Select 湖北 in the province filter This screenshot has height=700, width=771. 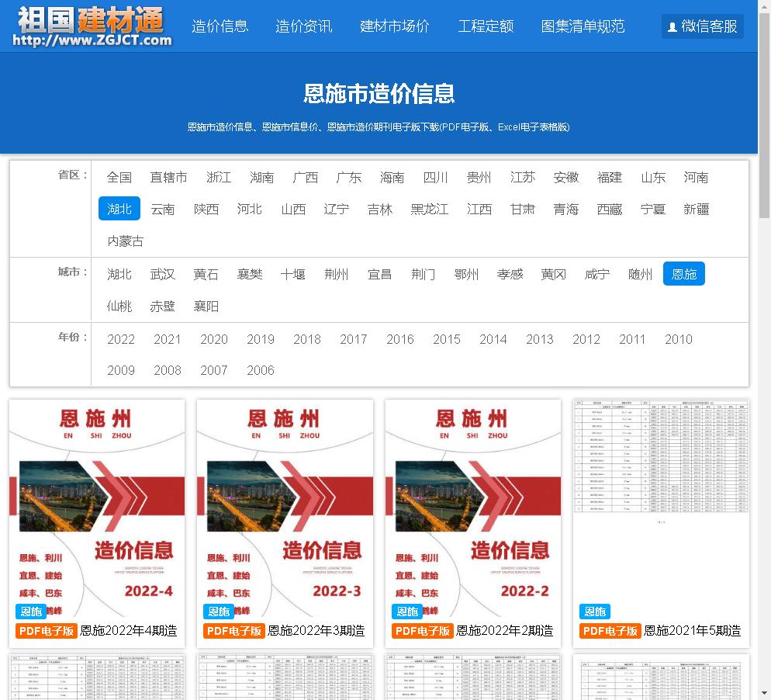click(x=119, y=209)
